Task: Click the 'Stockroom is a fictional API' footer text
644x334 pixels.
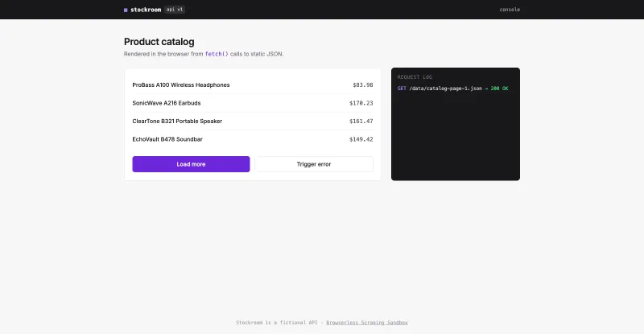Action: tap(277, 323)
